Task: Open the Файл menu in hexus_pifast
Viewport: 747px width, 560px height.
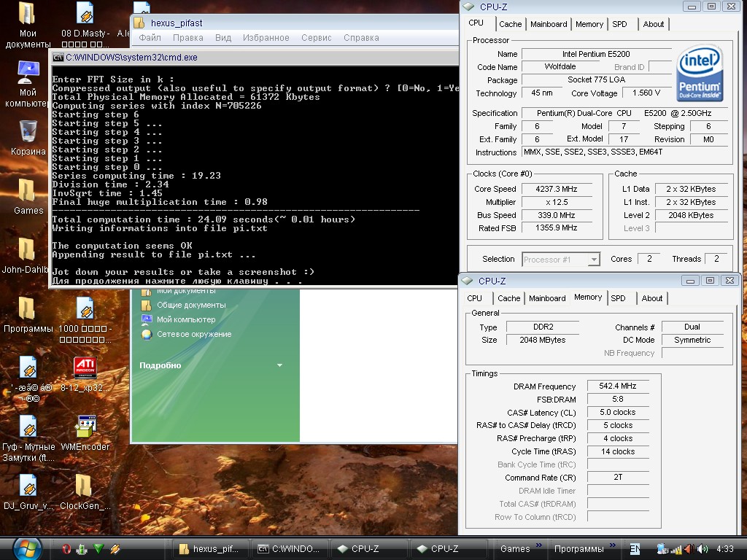Action: tap(150, 38)
